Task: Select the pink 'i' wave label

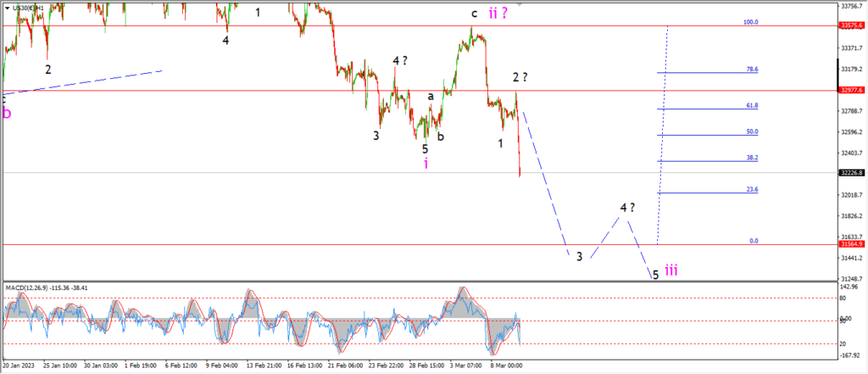Action: point(426,163)
